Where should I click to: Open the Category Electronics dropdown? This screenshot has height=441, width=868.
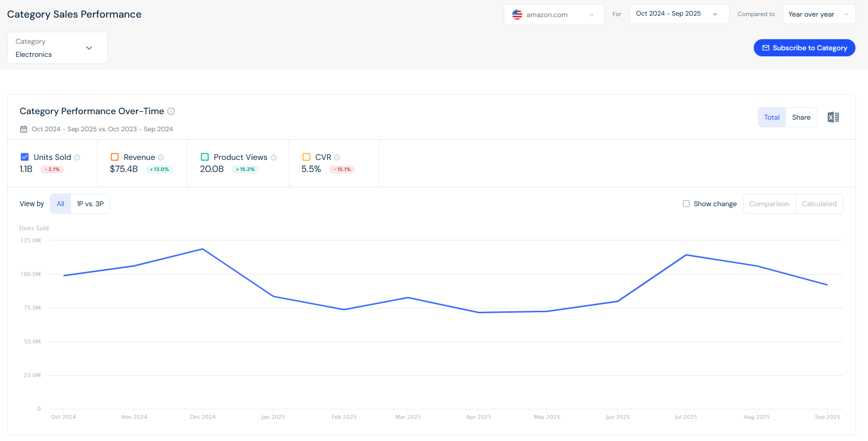tap(57, 48)
